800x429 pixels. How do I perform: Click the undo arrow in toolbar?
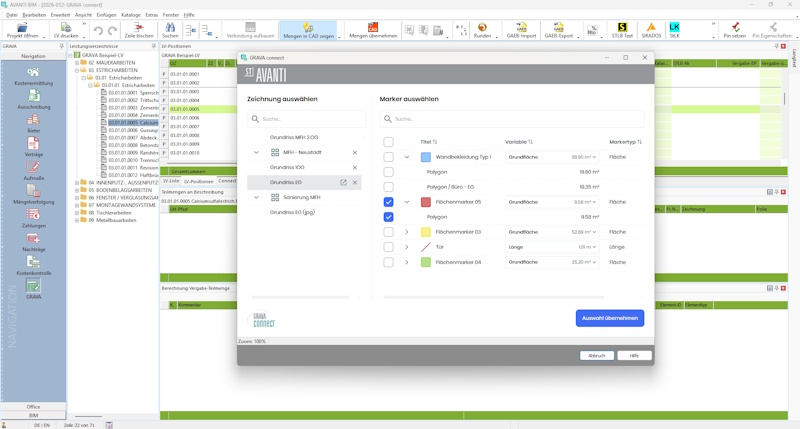(98, 31)
